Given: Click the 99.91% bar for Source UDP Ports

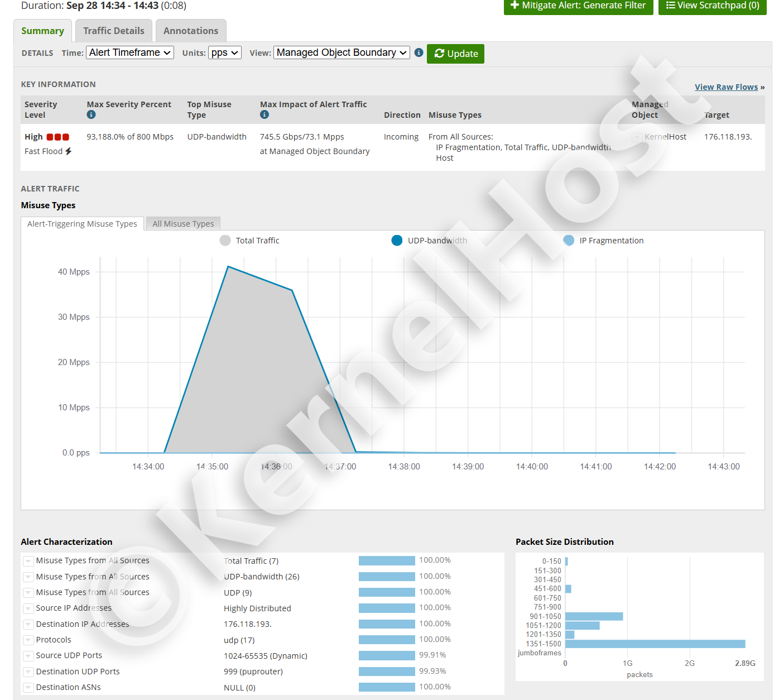Looking at the screenshot, I should 387,655.
